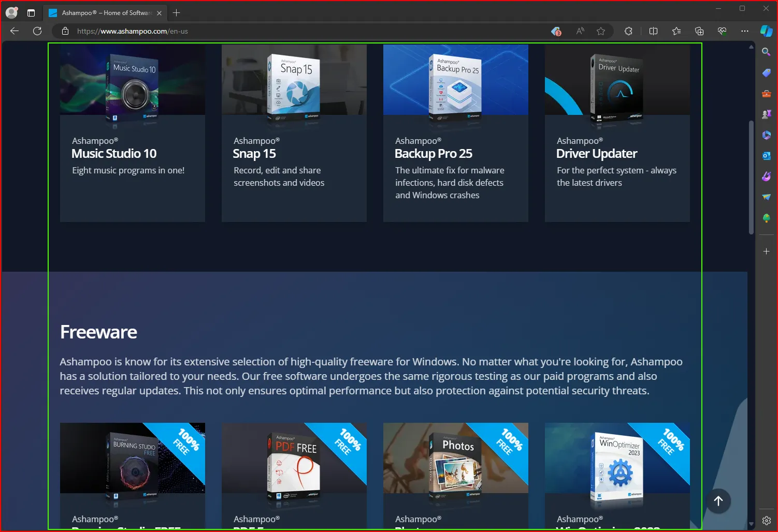Add this page to favorites with the star
Screen dimensions: 778x532
pyautogui.click(x=601, y=31)
